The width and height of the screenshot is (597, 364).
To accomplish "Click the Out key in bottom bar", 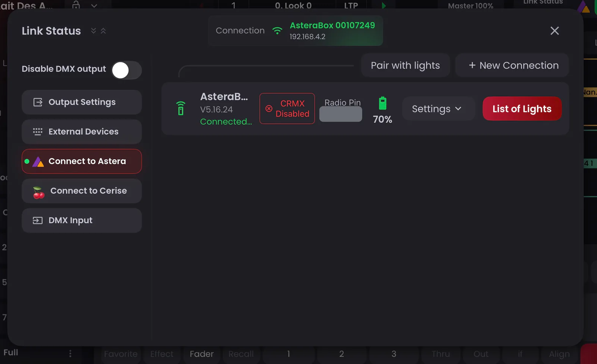I will (481, 354).
